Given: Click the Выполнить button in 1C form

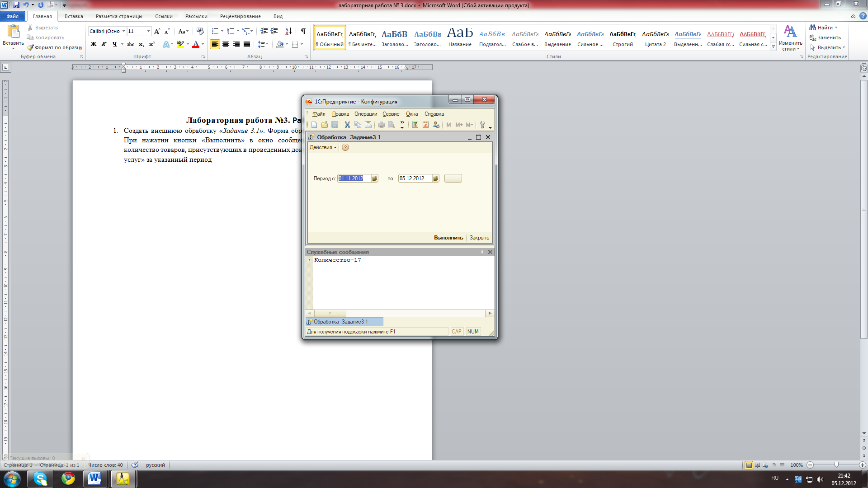Looking at the screenshot, I should 448,238.
